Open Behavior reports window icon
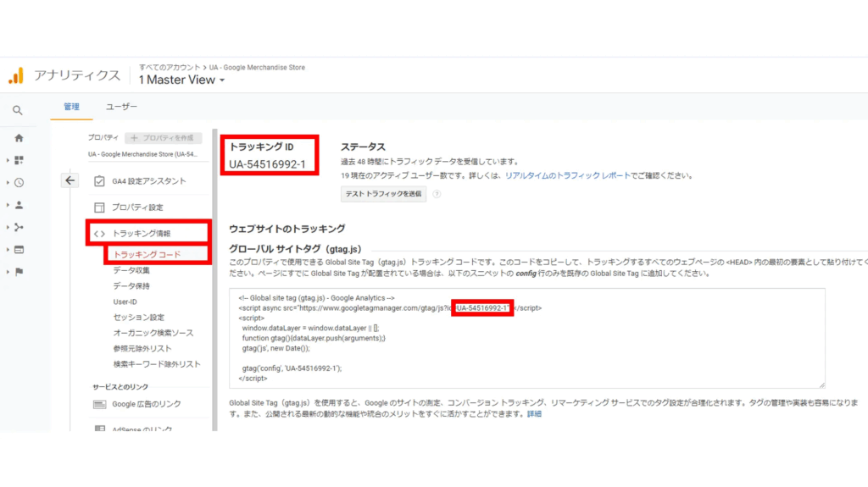 click(x=19, y=250)
